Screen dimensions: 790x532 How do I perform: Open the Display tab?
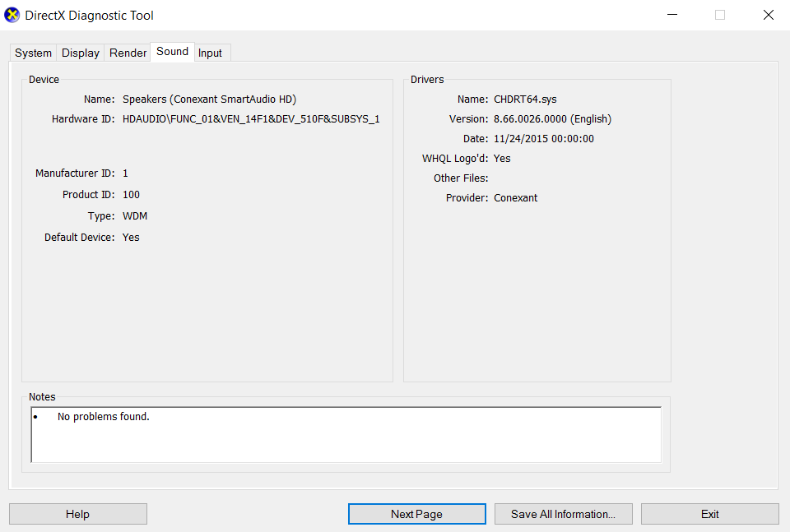coord(80,53)
